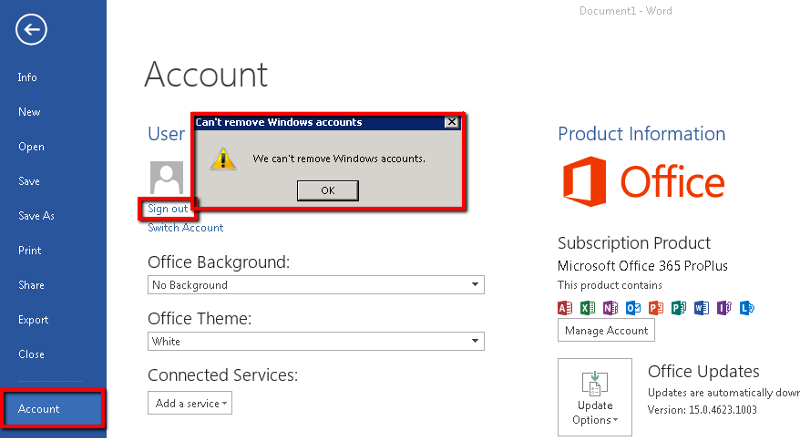
Task: Click the Lync app icon
Action: click(x=747, y=308)
